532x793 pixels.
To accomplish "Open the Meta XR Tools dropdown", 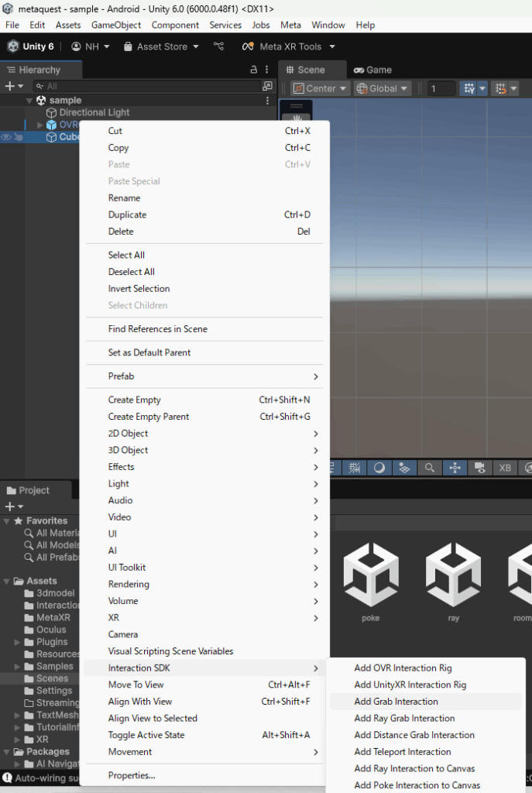I will [x=289, y=46].
